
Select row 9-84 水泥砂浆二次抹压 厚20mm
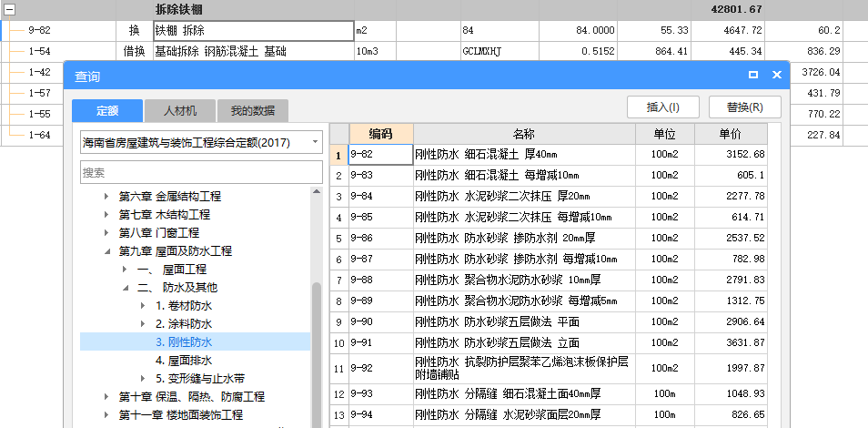549,197
